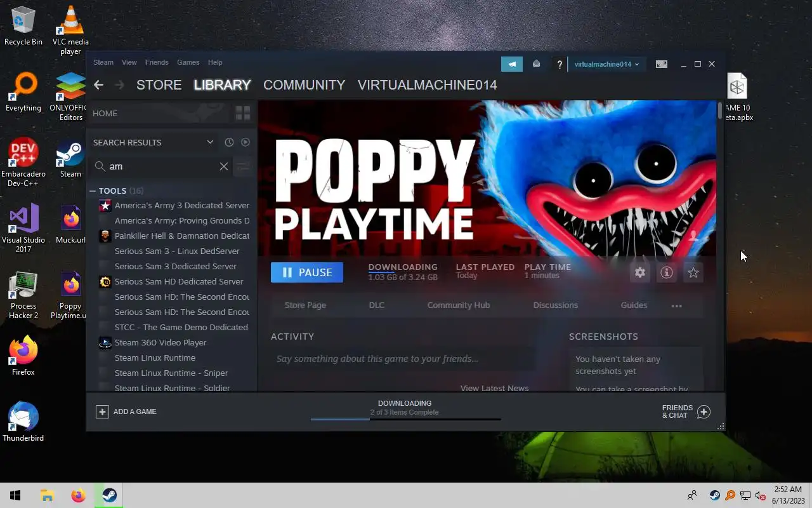Go to library Home
The image size is (812, 508).
(105, 113)
